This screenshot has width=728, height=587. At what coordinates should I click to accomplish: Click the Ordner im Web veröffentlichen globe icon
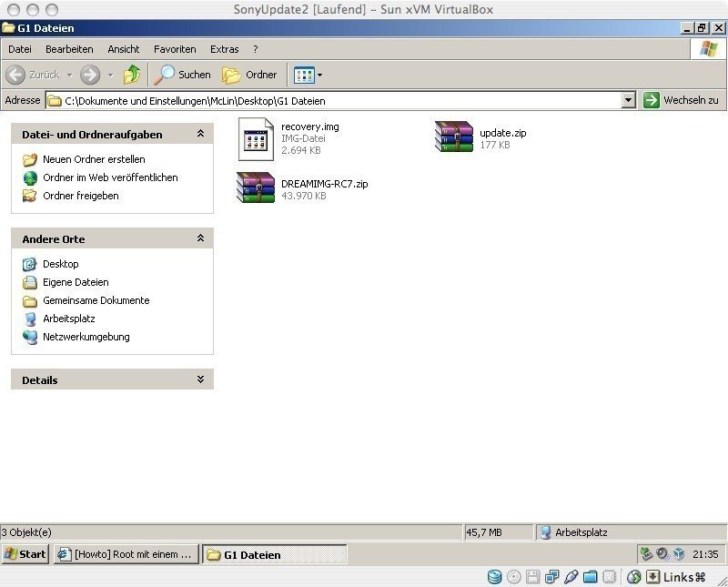tap(30, 177)
